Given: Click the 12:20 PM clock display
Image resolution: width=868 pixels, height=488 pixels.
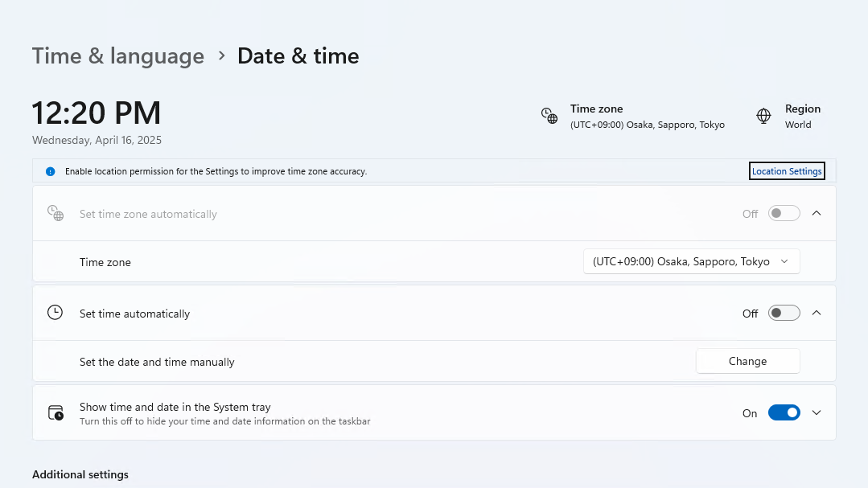Looking at the screenshot, I should tap(97, 113).
